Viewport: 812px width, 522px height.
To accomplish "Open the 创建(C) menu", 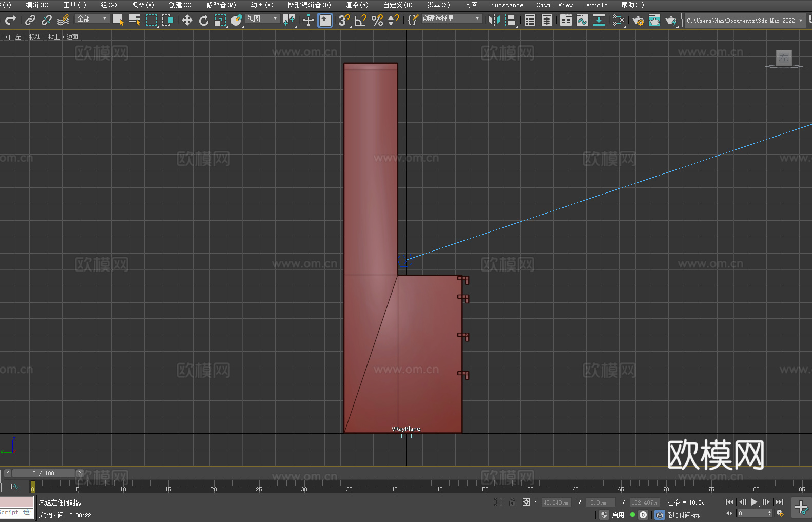I will click(x=180, y=5).
